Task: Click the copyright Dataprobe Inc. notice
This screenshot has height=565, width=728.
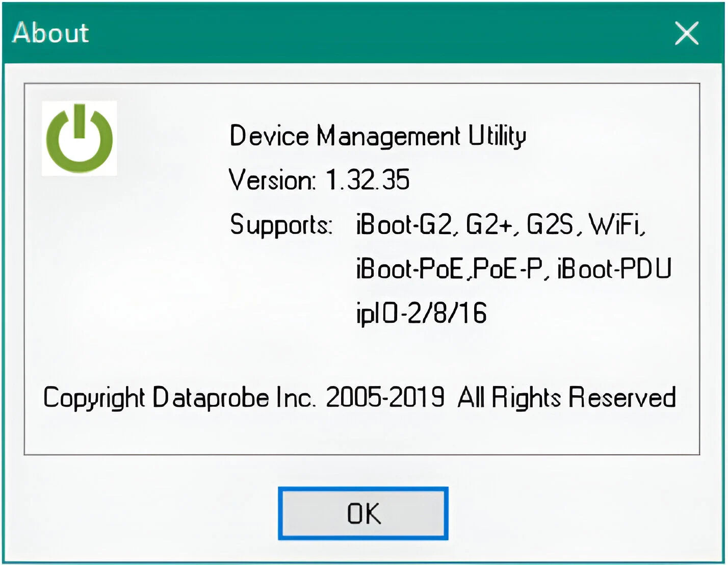Action: pyautogui.click(x=359, y=398)
